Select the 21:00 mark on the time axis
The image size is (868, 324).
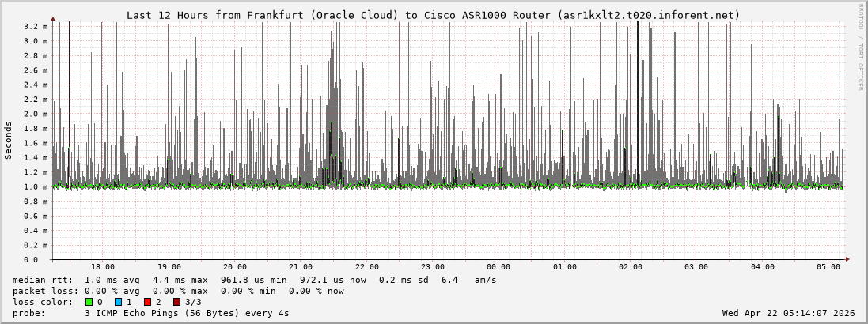(301, 267)
